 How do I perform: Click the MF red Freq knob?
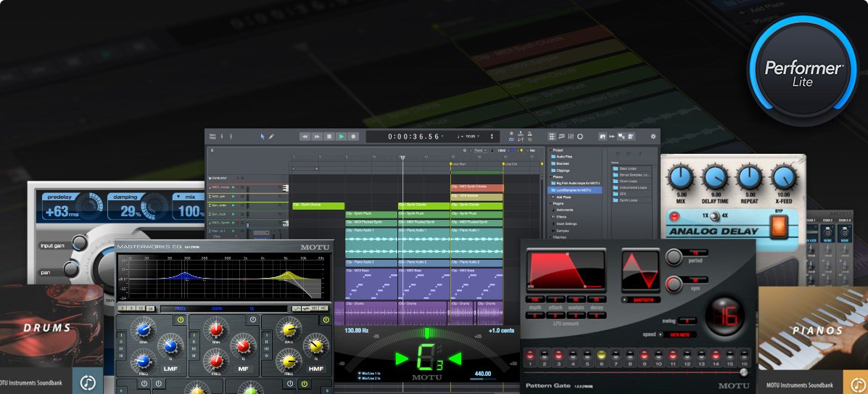[x=216, y=360]
